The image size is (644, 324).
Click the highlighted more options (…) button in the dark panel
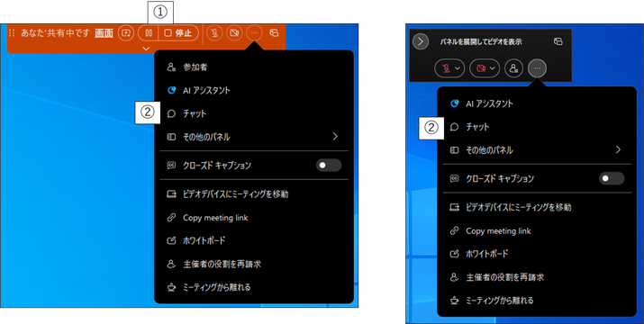click(x=537, y=68)
